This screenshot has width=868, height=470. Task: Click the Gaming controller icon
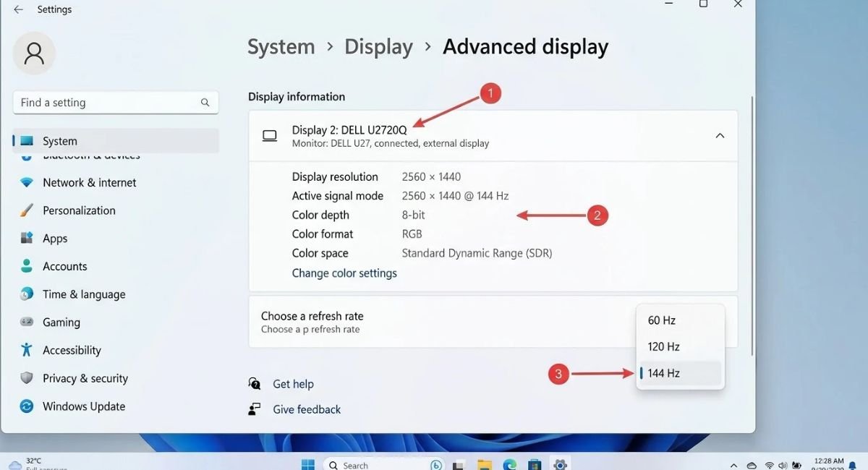pyautogui.click(x=27, y=322)
